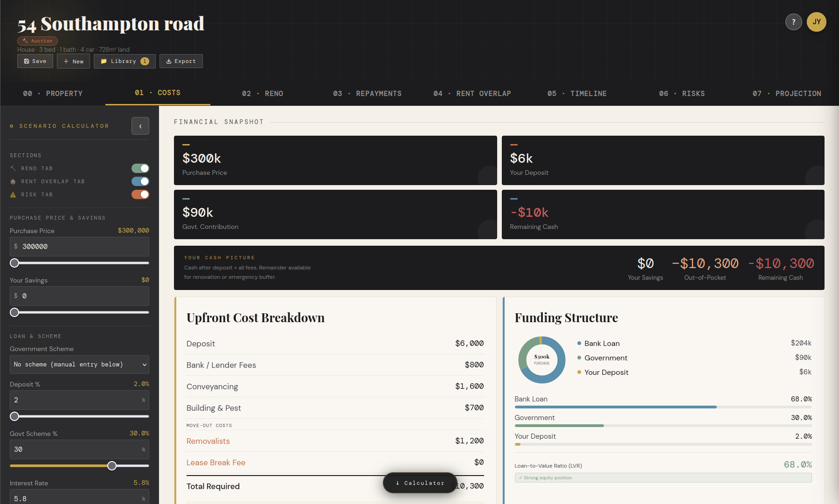The height and width of the screenshot is (504, 839).
Task: Click the Lease Break Fee link
Action: 216,462
